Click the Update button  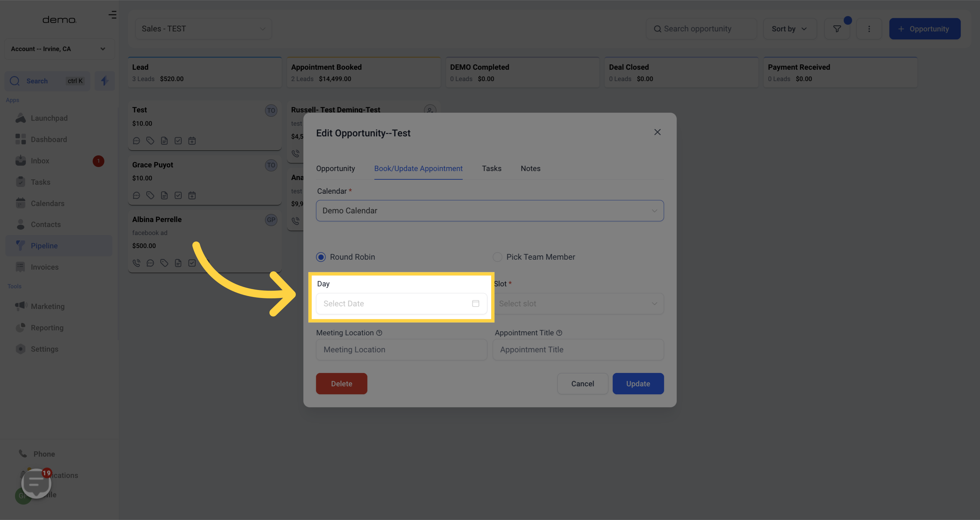click(638, 383)
